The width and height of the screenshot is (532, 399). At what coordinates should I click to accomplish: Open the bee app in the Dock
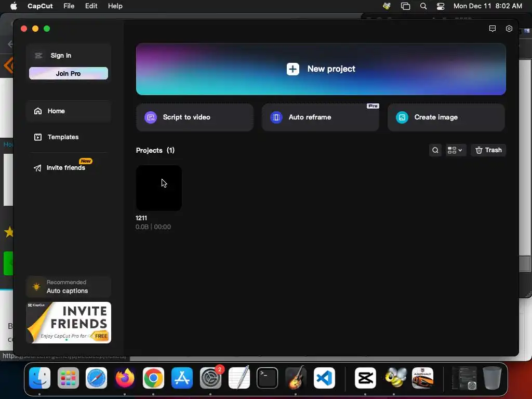395,378
